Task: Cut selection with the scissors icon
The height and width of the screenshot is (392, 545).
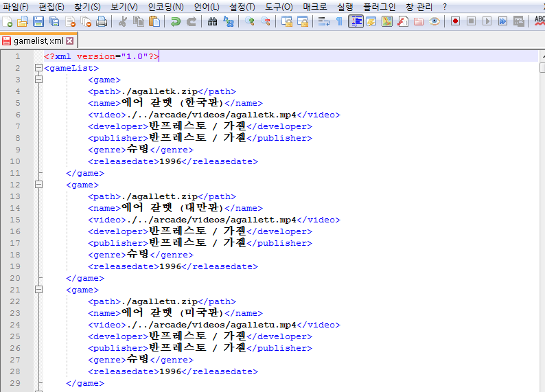Action: [x=122, y=21]
